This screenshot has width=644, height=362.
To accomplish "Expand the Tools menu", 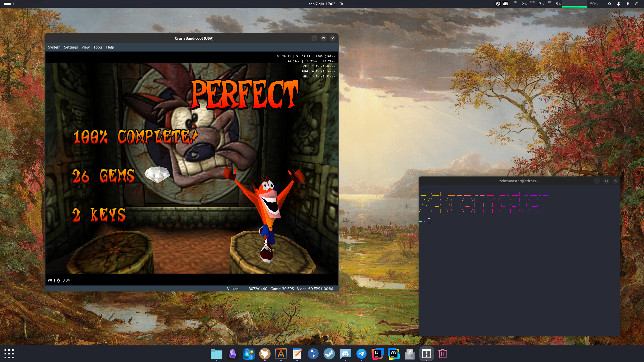I will [98, 47].
